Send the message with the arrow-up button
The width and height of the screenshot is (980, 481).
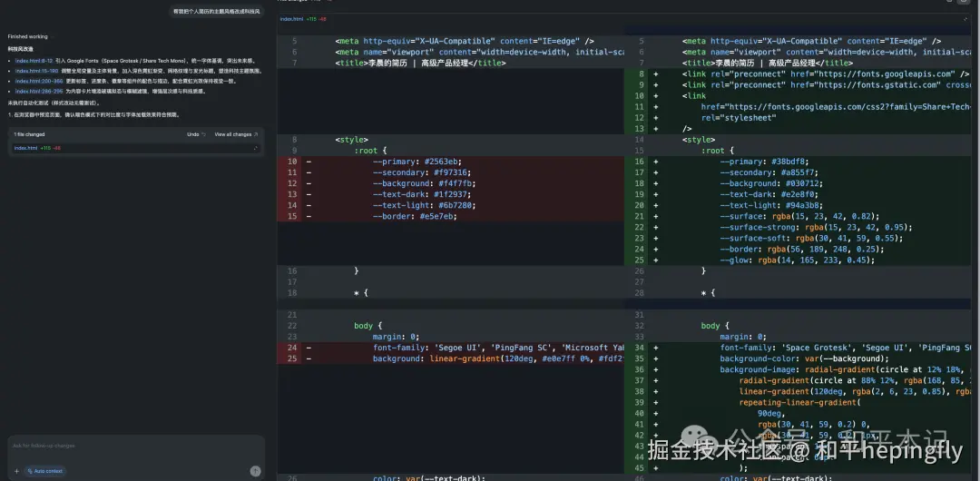click(x=255, y=471)
